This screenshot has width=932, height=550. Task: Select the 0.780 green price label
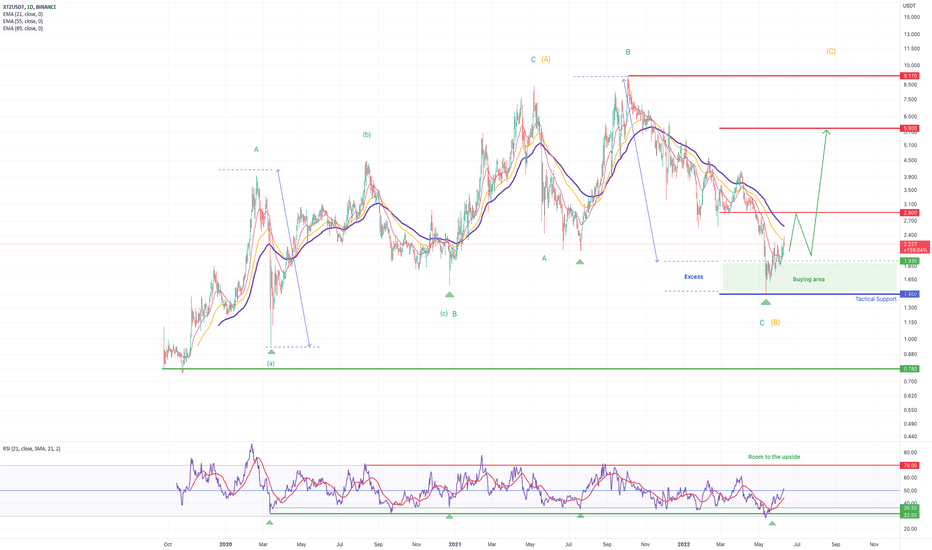coord(910,369)
